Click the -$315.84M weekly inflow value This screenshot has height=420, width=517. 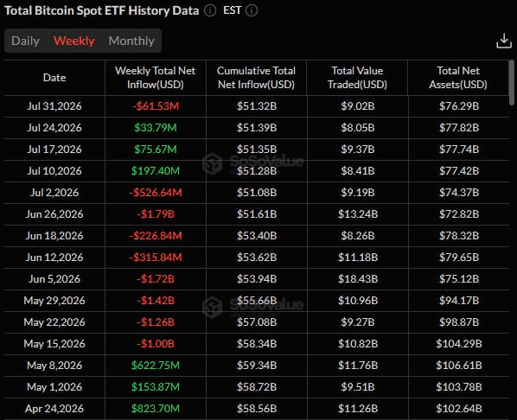pos(156,258)
